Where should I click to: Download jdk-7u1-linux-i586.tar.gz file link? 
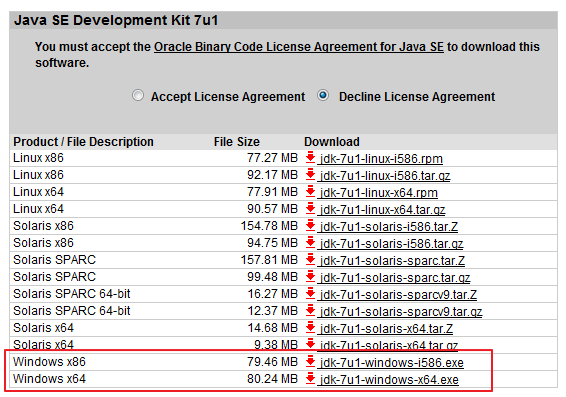click(x=385, y=176)
